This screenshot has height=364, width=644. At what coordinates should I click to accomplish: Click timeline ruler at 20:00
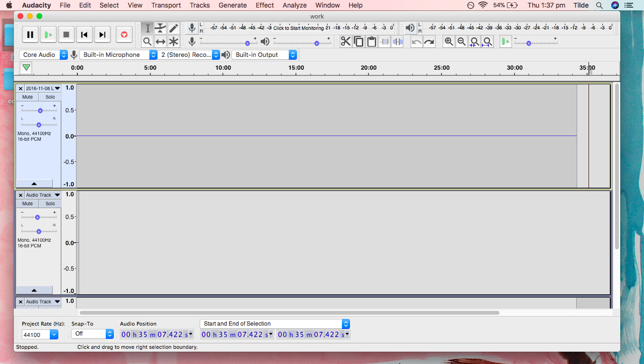point(368,68)
